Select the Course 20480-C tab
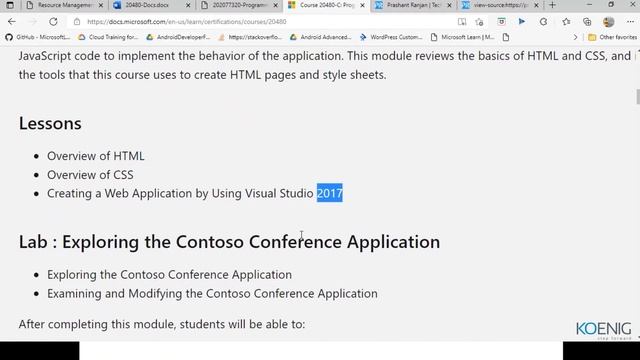This screenshot has width=640, height=360. 326,5
